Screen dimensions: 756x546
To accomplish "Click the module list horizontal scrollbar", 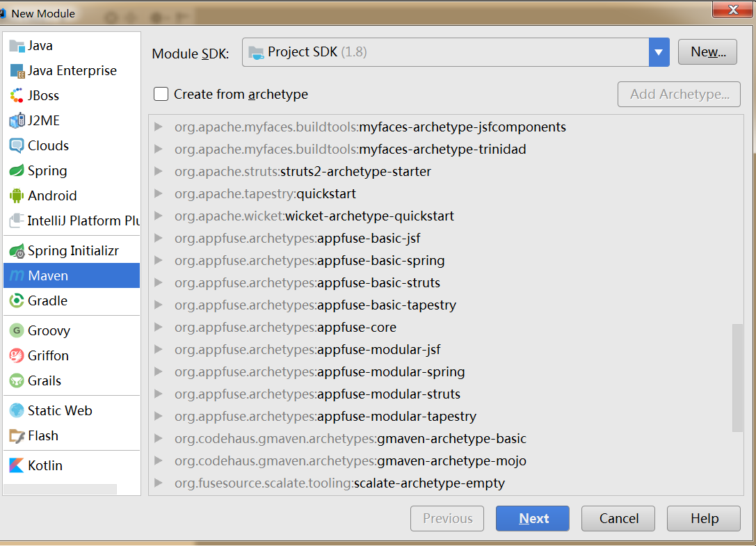I will 61,489.
